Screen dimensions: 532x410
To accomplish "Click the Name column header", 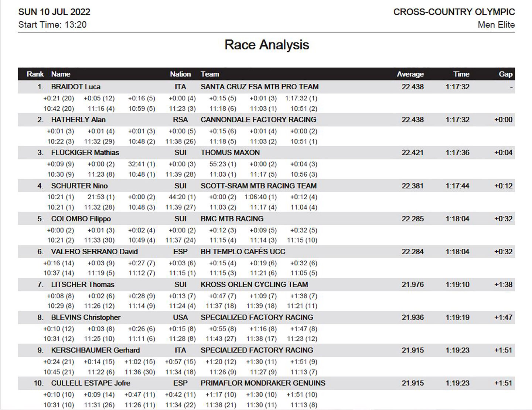I will click(x=61, y=74).
